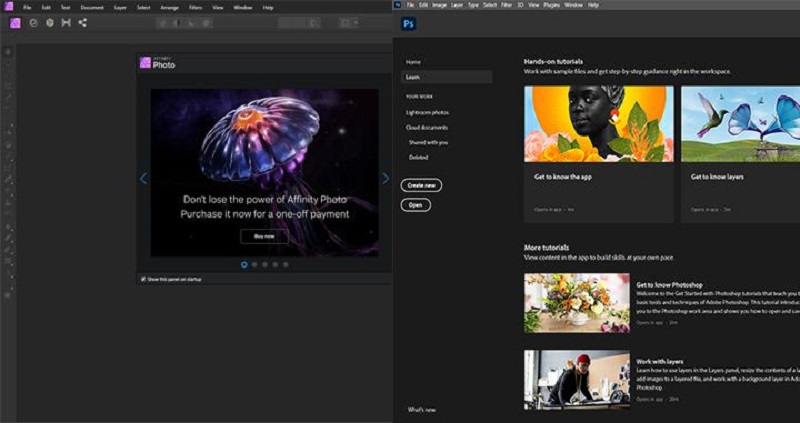The height and width of the screenshot is (423, 800).
Task: Click the jellyfish promo image
Action: [x=264, y=172]
